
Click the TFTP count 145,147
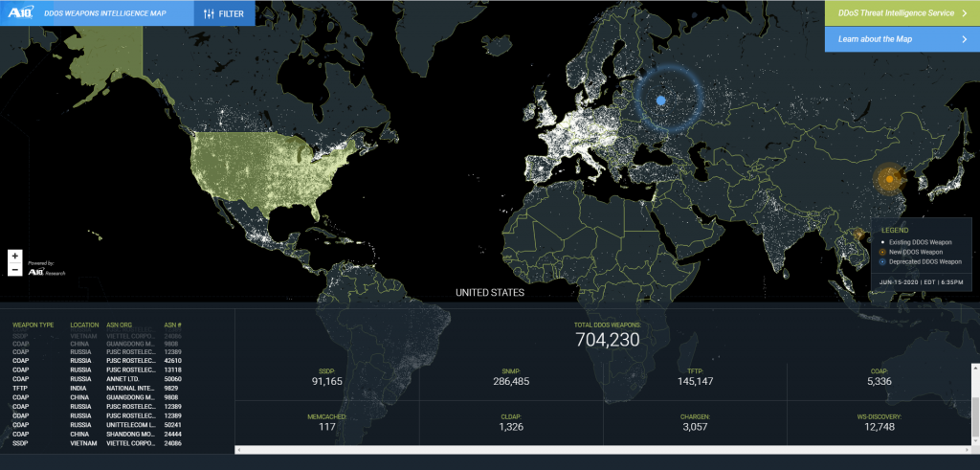pyautogui.click(x=695, y=381)
